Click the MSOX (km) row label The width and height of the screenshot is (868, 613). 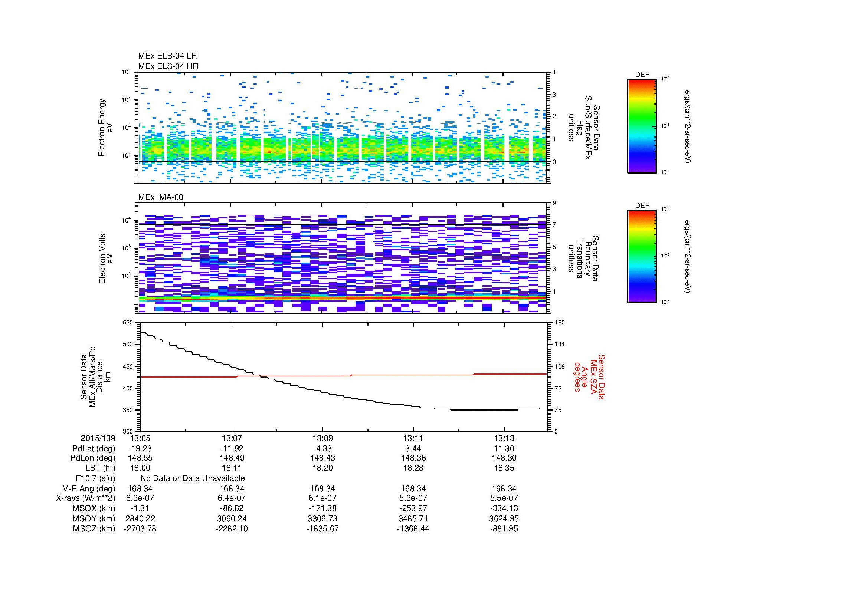pos(94,508)
